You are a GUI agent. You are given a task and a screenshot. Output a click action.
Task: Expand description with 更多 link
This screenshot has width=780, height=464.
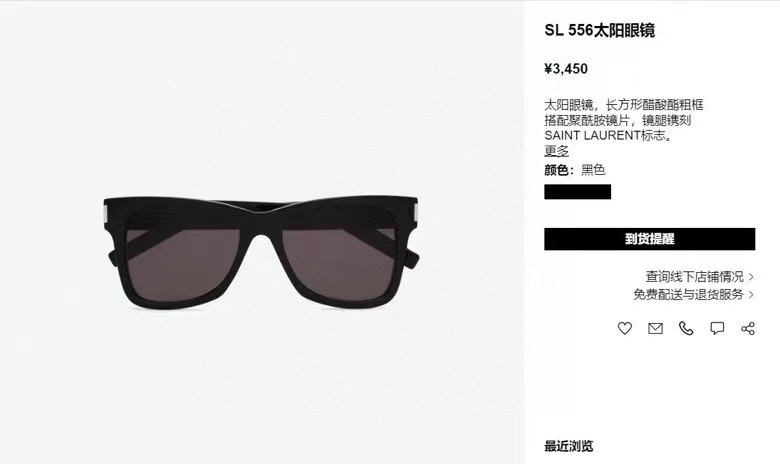556,151
